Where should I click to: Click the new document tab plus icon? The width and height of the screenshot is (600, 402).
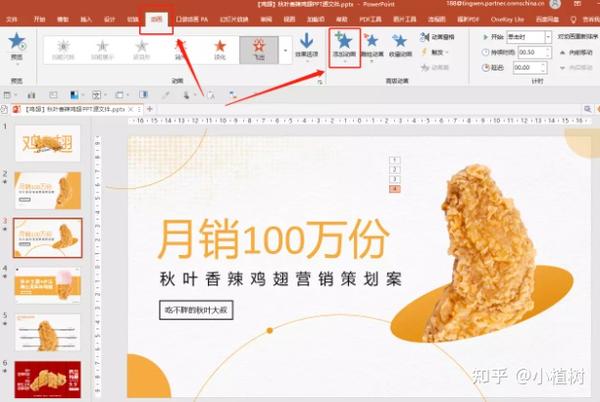point(150,109)
